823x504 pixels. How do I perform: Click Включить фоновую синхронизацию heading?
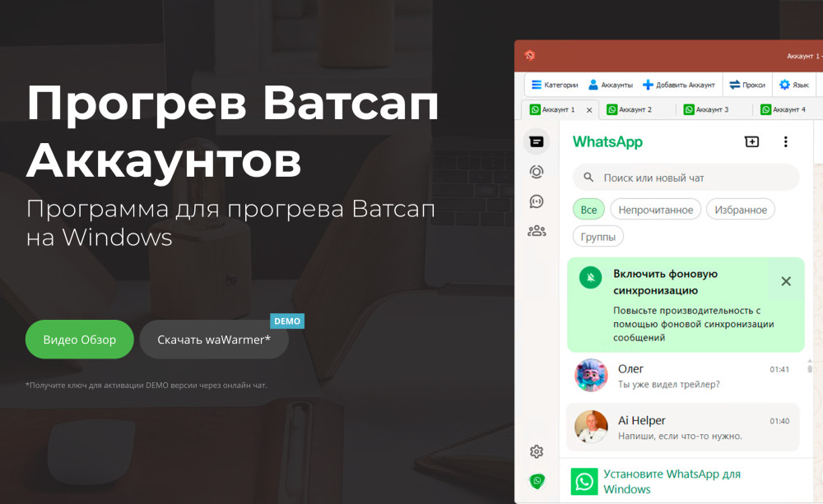tap(666, 282)
